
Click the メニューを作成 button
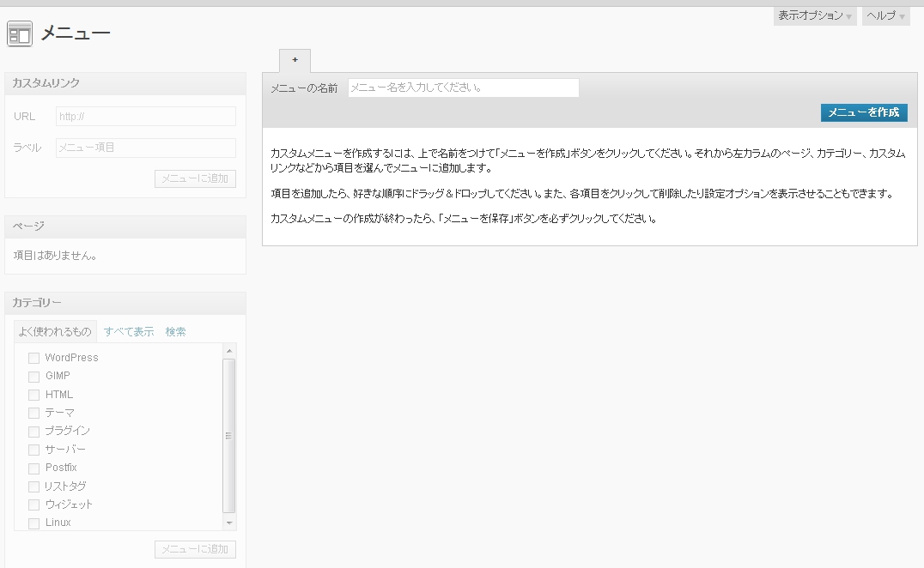tap(863, 112)
